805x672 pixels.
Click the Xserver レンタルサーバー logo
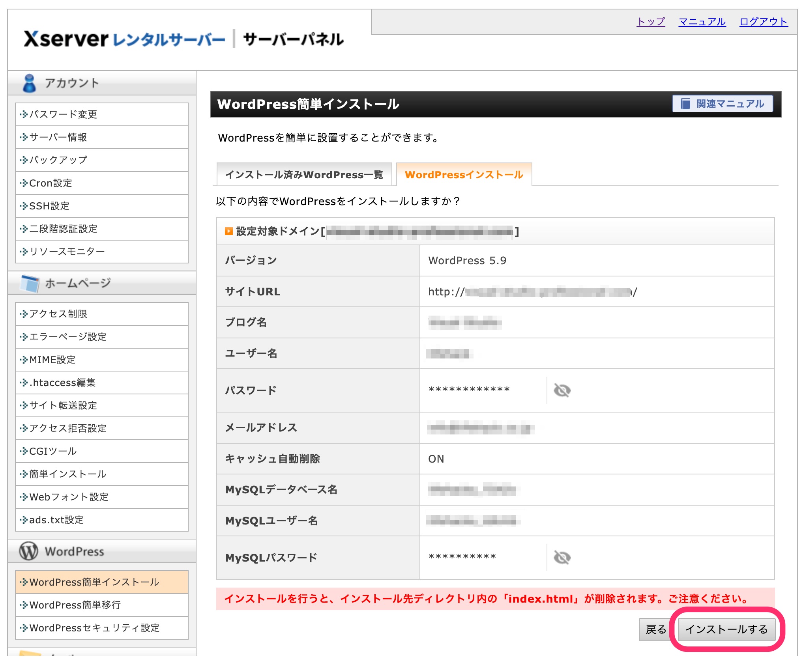[124, 39]
